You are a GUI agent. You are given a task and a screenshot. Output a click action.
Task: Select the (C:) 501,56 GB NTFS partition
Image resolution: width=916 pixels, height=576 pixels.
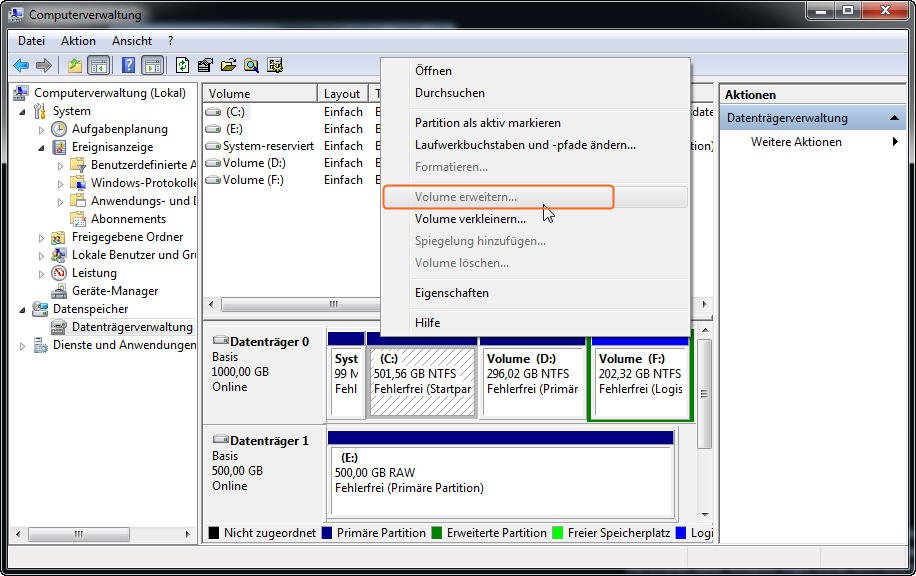(x=422, y=382)
